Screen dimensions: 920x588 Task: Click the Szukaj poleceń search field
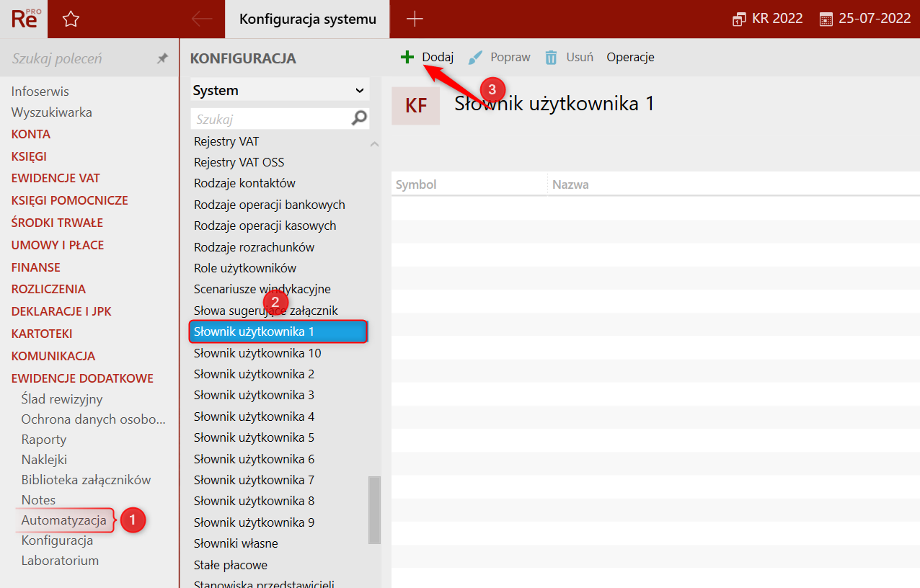[x=79, y=58]
